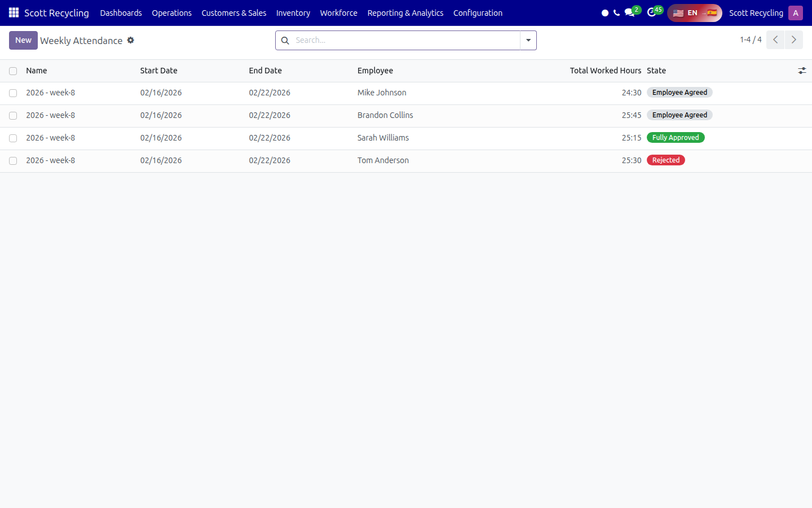Click the Weekly Attendance breadcrumb title
Image resolution: width=812 pixels, height=508 pixels.
(x=81, y=41)
